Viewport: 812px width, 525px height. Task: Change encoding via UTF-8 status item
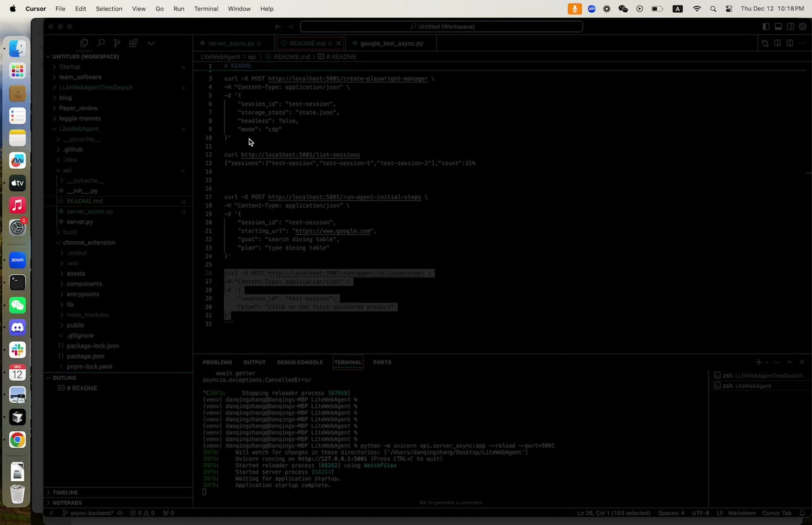tap(700, 513)
